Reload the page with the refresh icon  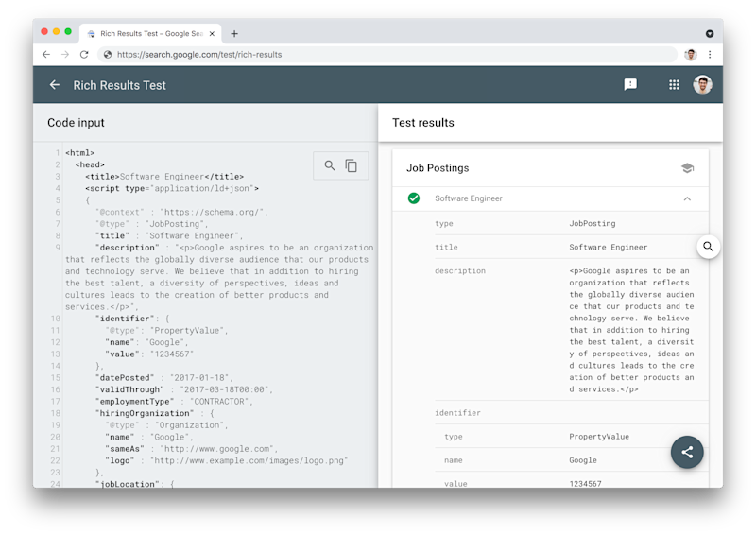(84, 55)
